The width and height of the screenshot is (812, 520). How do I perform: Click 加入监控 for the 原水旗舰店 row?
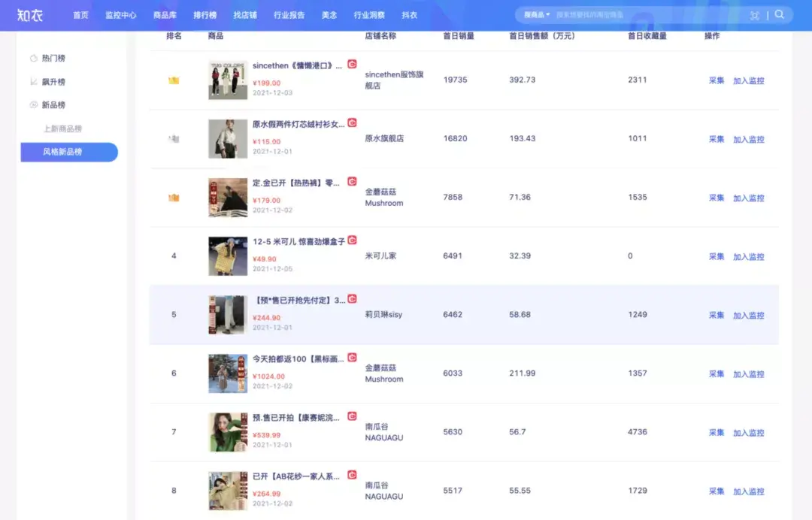[x=749, y=139]
